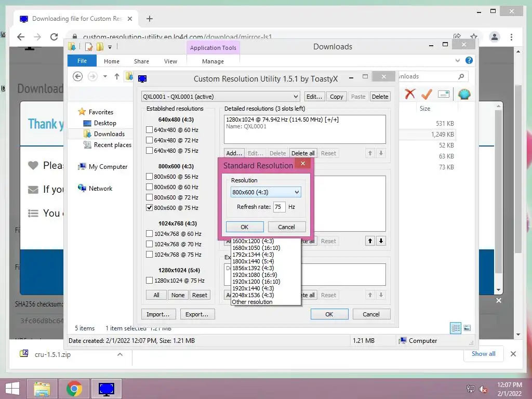Open Network in Explorer sidebar

(100, 188)
